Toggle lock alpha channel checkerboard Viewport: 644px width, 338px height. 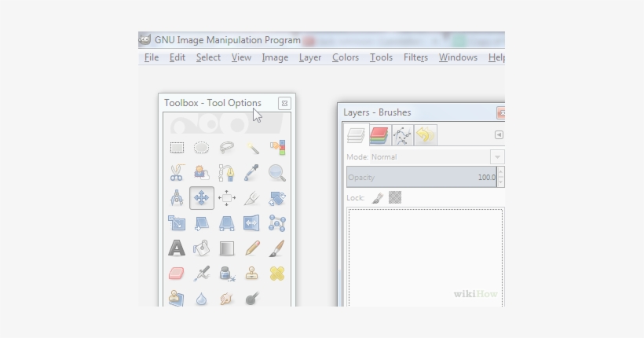(x=395, y=197)
